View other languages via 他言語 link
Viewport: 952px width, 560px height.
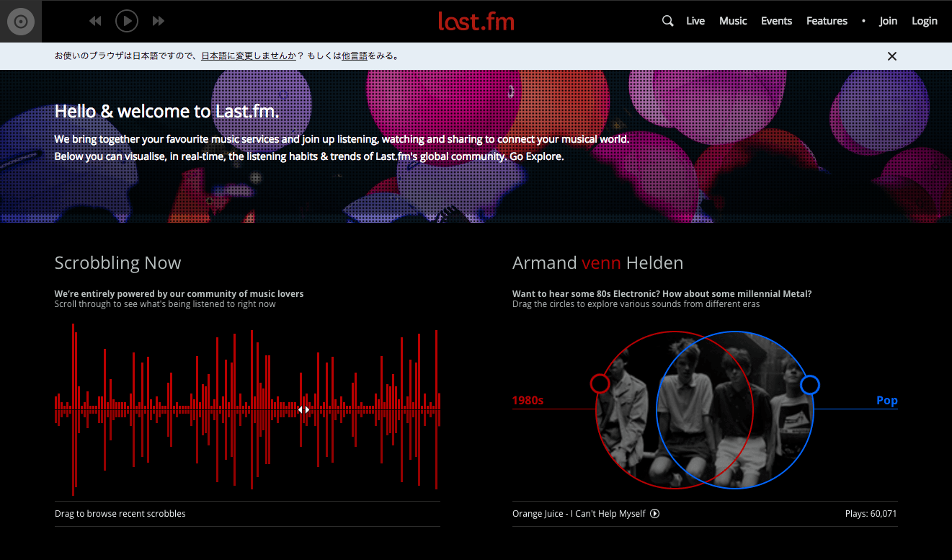coord(355,55)
